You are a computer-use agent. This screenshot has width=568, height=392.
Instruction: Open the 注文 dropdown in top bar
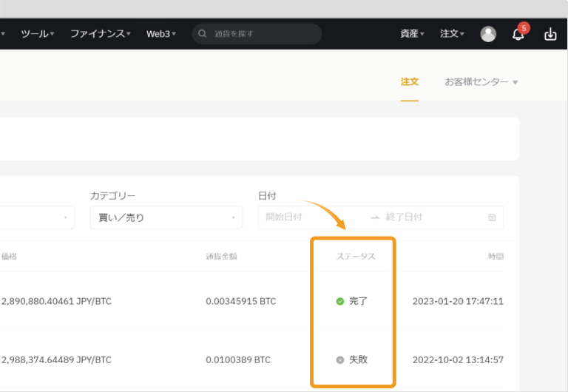click(452, 34)
